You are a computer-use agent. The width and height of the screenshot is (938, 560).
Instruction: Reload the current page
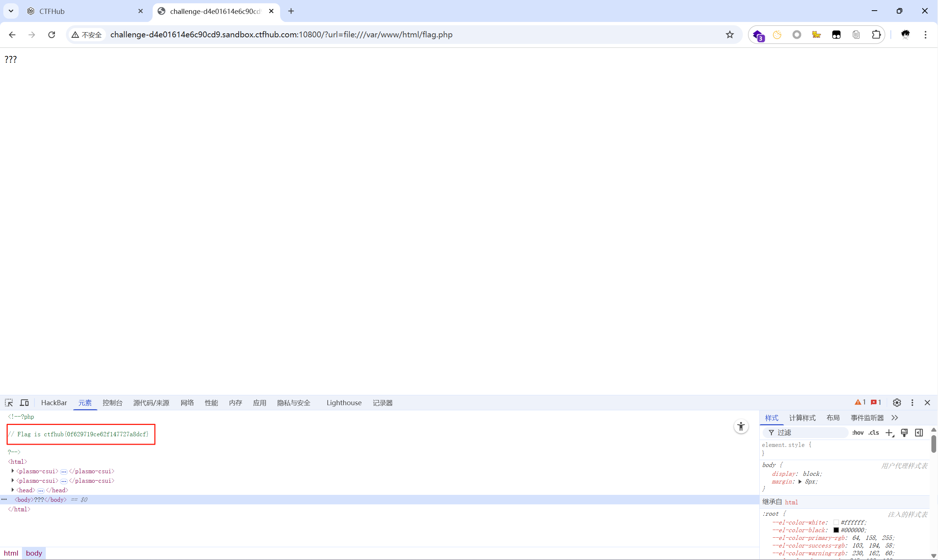(52, 35)
